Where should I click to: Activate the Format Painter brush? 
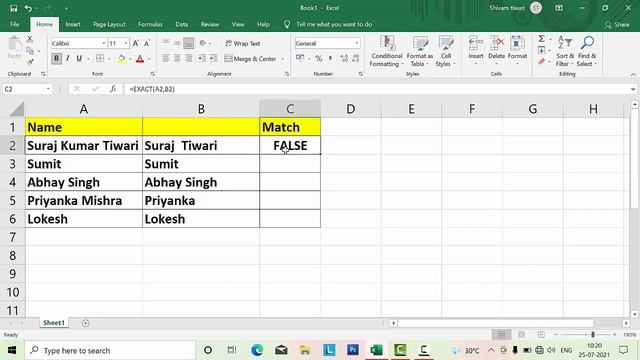30,62
